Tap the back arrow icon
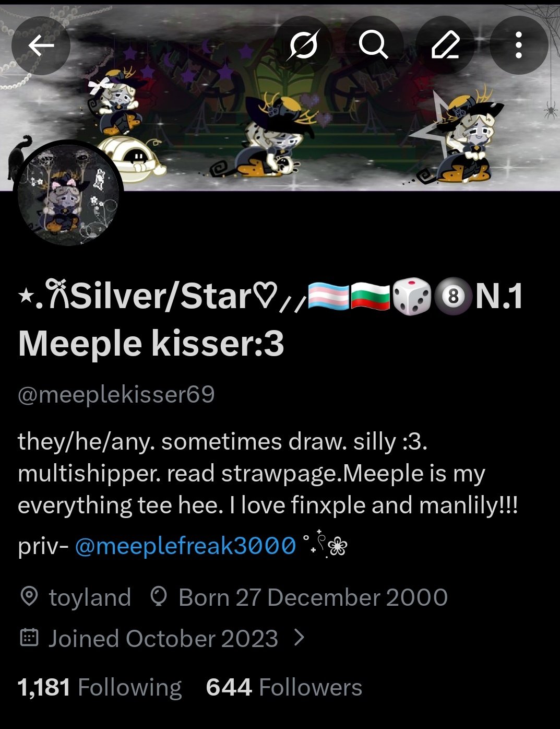 (x=41, y=46)
